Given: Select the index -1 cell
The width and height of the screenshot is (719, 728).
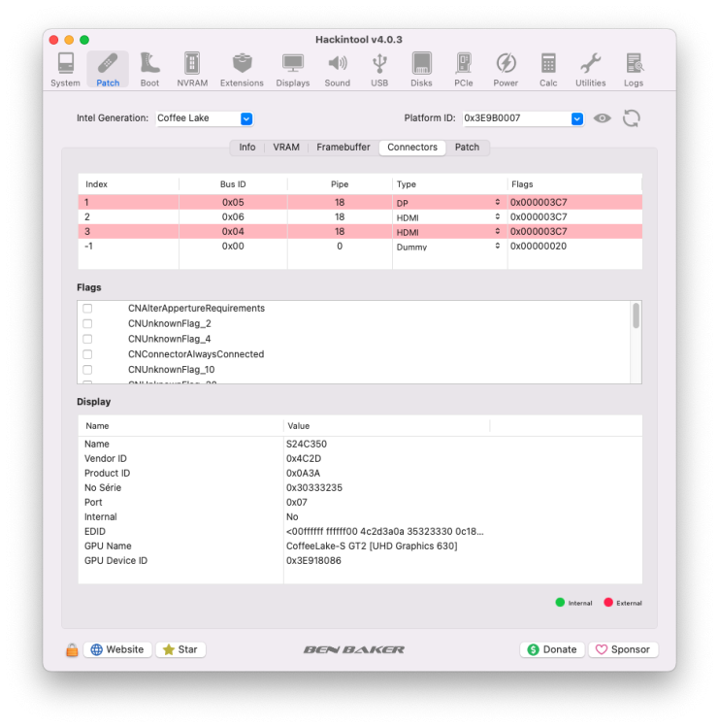Looking at the screenshot, I should [129, 247].
